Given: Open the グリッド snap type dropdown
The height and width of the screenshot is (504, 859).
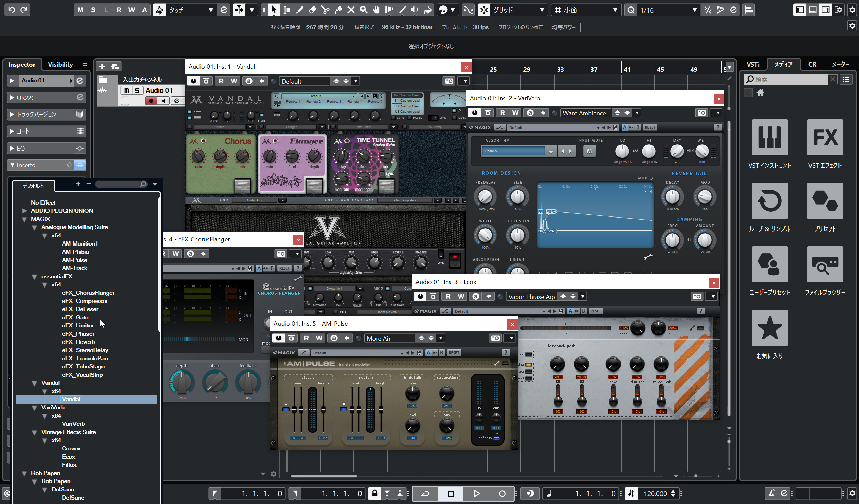Looking at the screenshot, I should [519, 10].
